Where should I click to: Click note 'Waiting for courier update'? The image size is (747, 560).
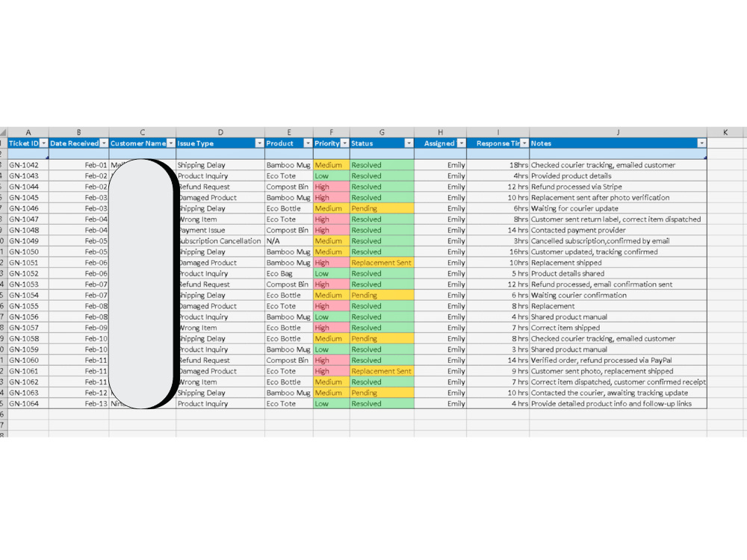(x=574, y=208)
